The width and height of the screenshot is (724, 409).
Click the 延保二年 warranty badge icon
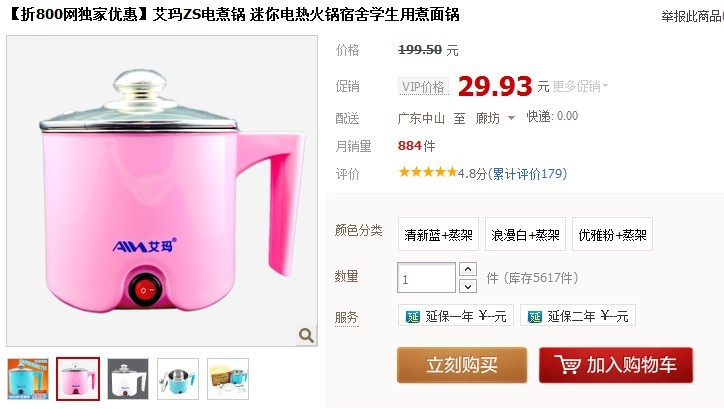(x=534, y=317)
